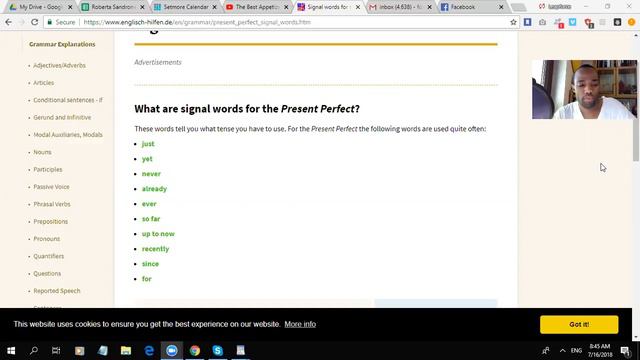Open Gerund and Infinitive link
The width and height of the screenshot is (640, 360).
[62, 117]
